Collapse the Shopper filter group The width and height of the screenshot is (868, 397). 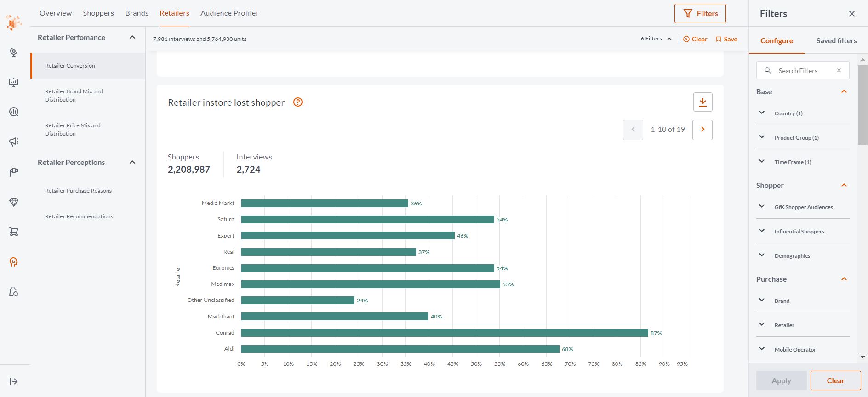(844, 185)
